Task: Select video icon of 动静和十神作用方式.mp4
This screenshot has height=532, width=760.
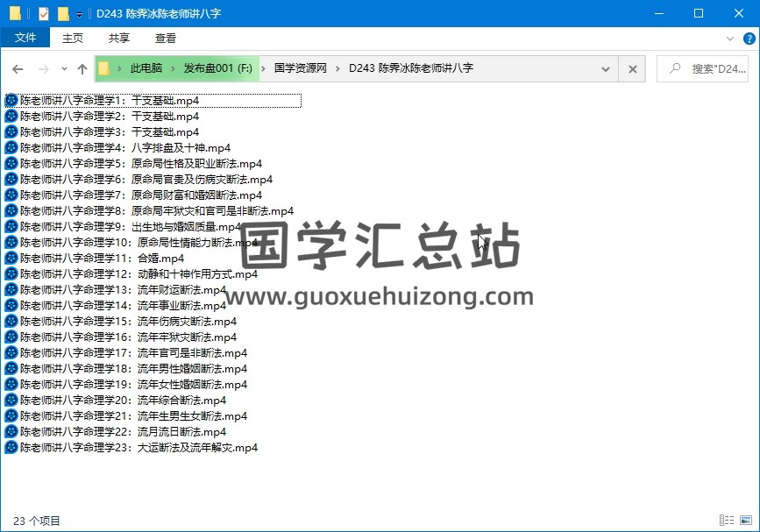Action: point(11,273)
